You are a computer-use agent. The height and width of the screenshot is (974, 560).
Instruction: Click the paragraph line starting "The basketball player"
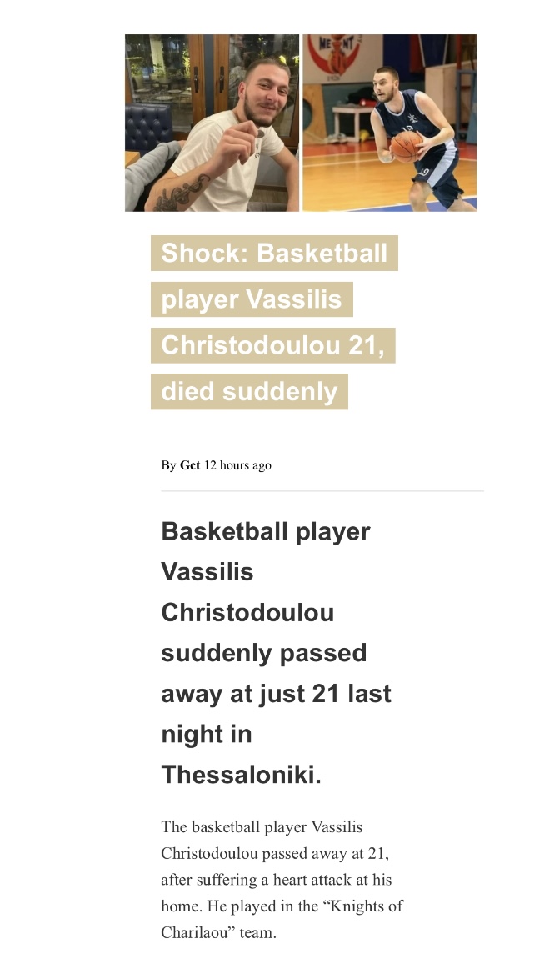[x=262, y=827]
